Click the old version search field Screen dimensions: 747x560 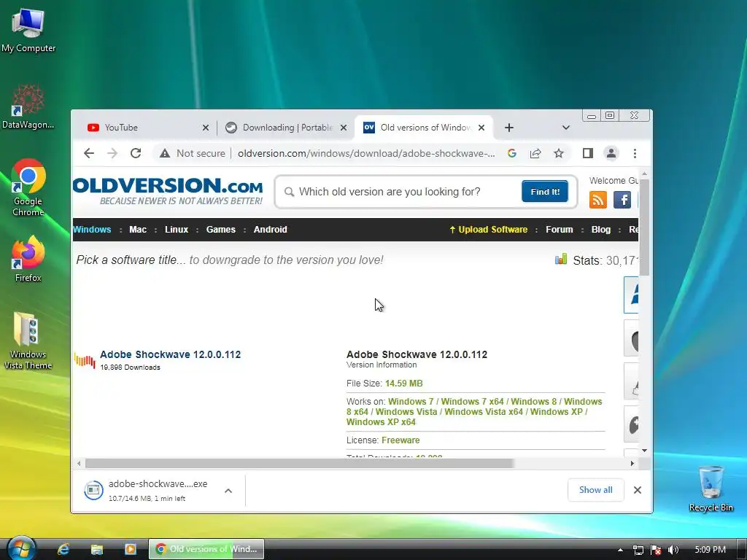(x=400, y=192)
